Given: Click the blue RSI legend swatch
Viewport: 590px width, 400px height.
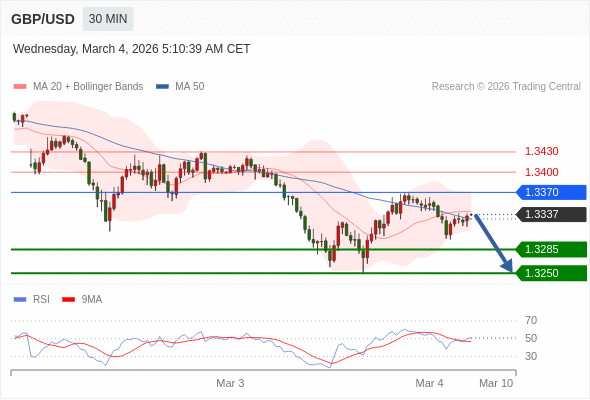Looking at the screenshot, I should tap(20, 300).
